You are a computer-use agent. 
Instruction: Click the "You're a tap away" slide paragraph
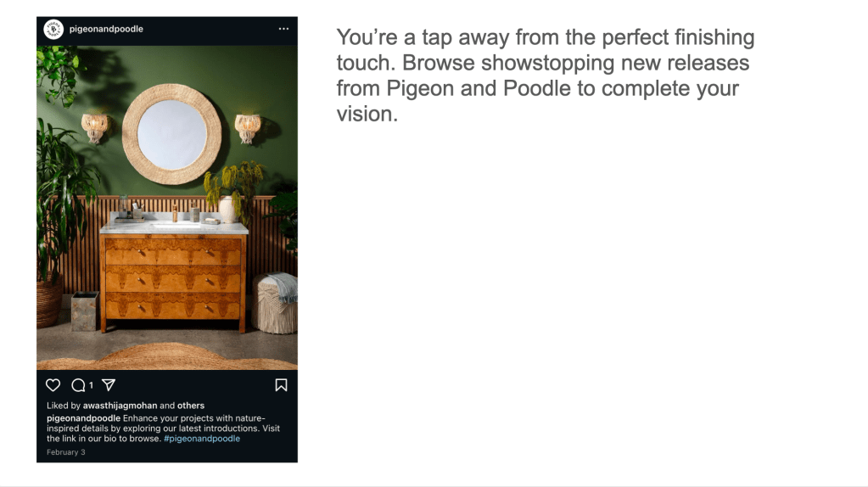click(x=545, y=75)
